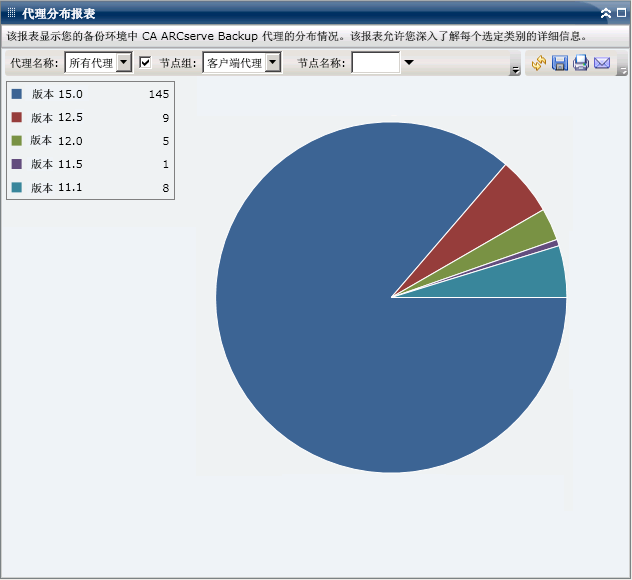This screenshot has height=580, width=632.
Task: Click the green 版本 12.0 legend swatch
Action: tap(17, 141)
